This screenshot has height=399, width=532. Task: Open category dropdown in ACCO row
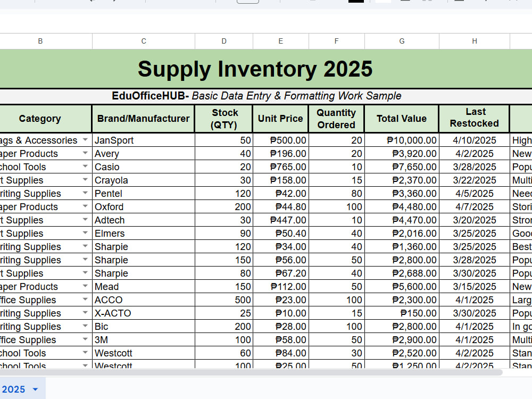point(85,299)
